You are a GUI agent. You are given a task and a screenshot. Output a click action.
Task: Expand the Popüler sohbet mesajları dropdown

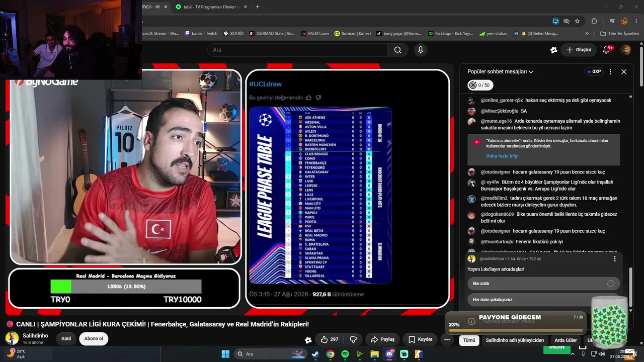pos(500,71)
